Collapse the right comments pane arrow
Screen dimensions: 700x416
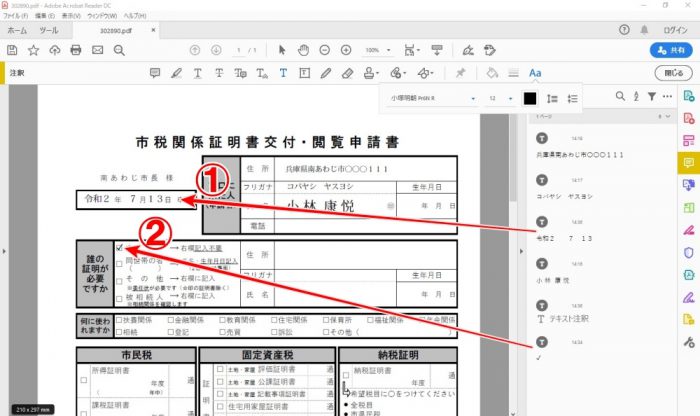(521, 251)
